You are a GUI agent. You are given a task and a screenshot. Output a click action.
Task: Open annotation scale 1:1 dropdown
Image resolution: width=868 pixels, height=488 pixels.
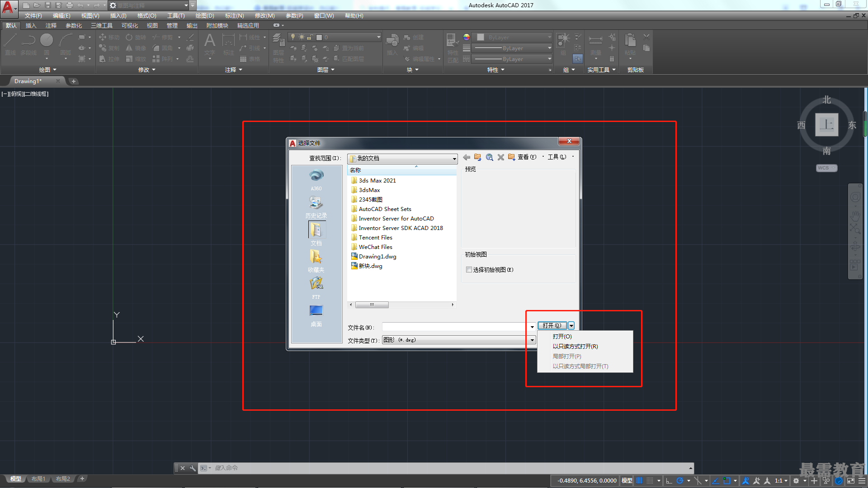pos(781,481)
